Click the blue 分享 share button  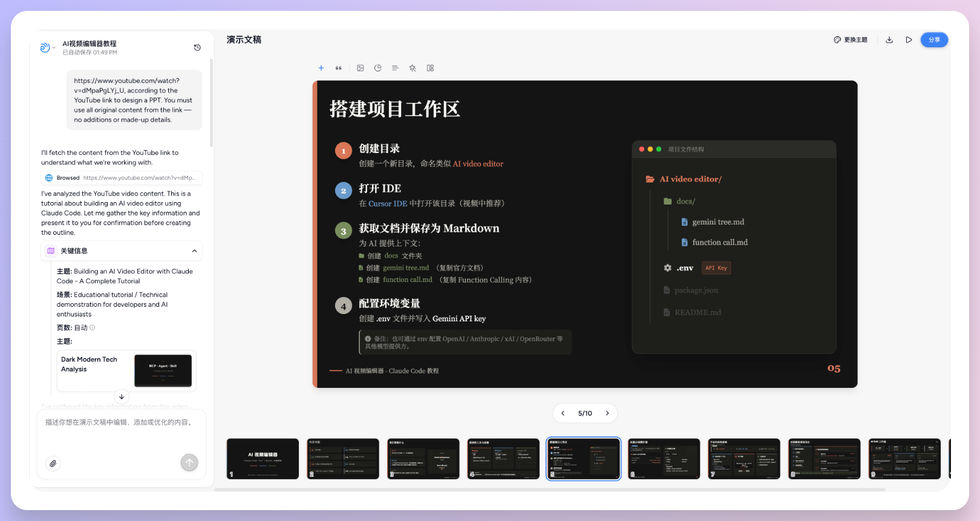point(934,40)
